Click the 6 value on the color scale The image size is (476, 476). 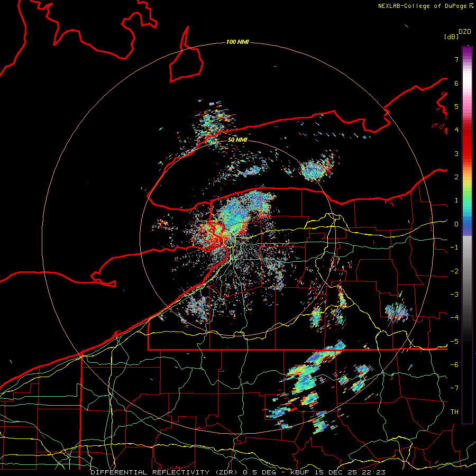click(x=456, y=83)
